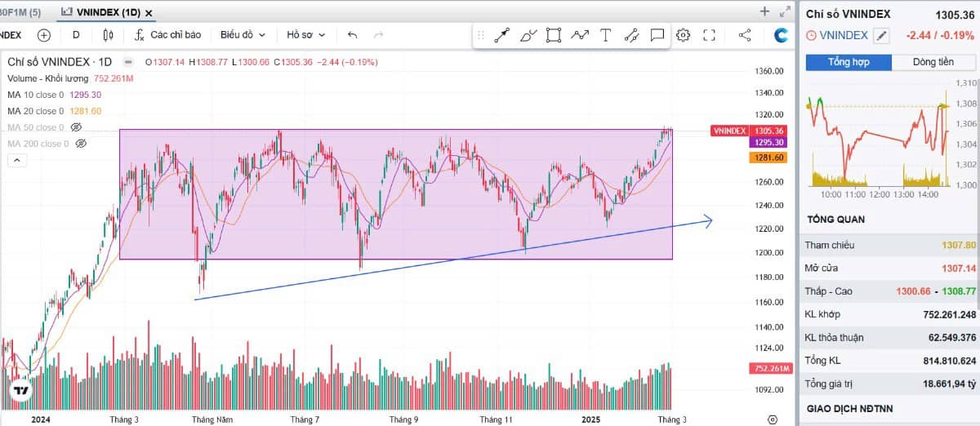Share the chart via share icon
This screenshot has height=426, width=980.
745,35
